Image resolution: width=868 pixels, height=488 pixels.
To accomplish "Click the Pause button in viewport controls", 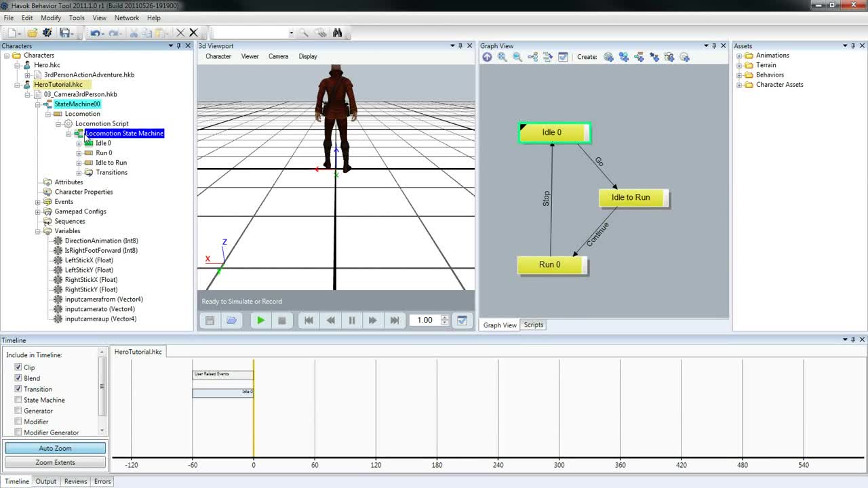I will [352, 321].
